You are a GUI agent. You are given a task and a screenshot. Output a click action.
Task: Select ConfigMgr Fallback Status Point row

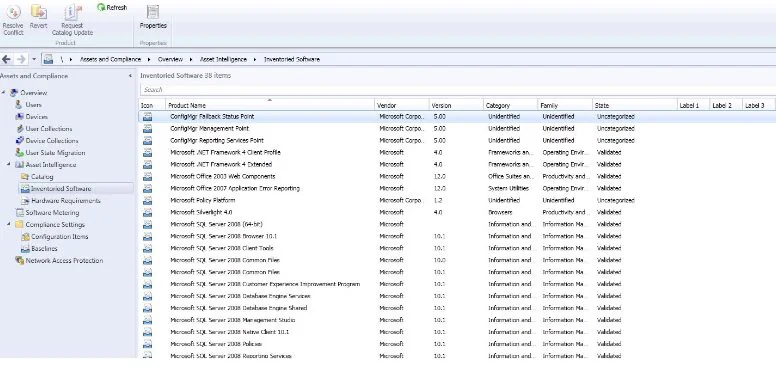coord(456,117)
